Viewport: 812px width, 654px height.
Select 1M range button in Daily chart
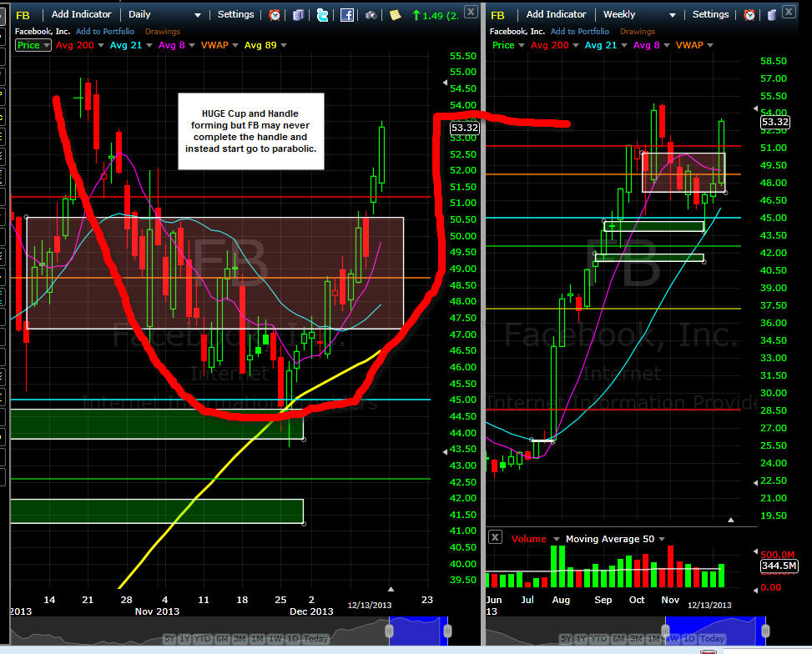[x=257, y=638]
